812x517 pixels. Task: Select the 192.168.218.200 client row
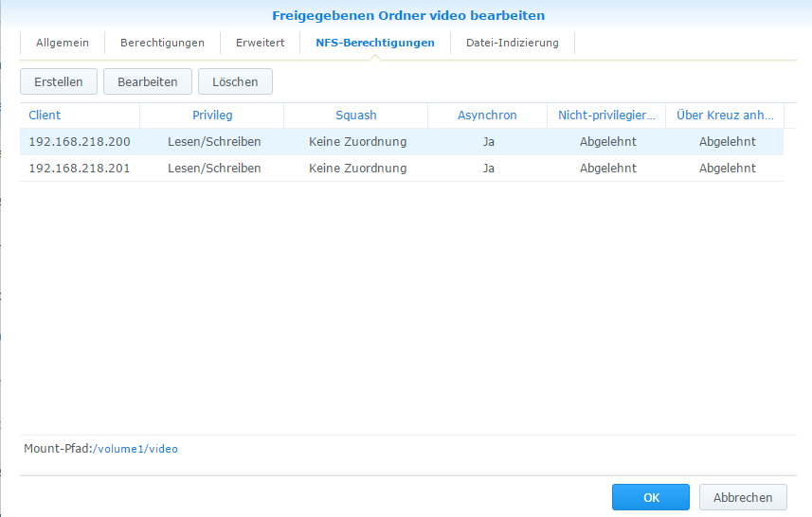pyautogui.click(x=80, y=142)
